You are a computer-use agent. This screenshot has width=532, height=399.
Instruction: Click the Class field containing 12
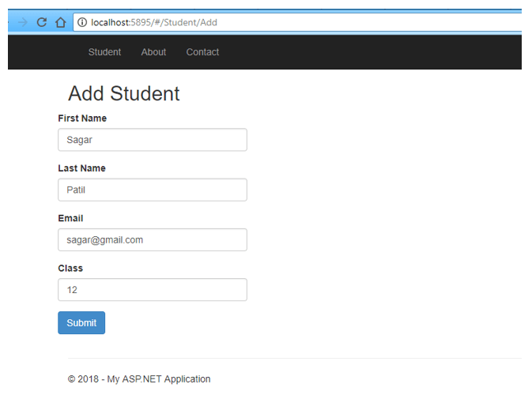(x=153, y=290)
